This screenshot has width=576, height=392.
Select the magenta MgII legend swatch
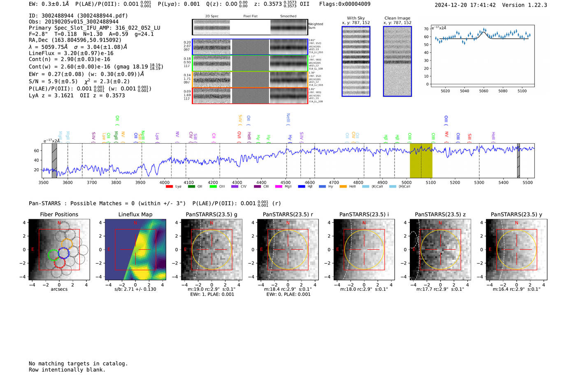point(279,187)
